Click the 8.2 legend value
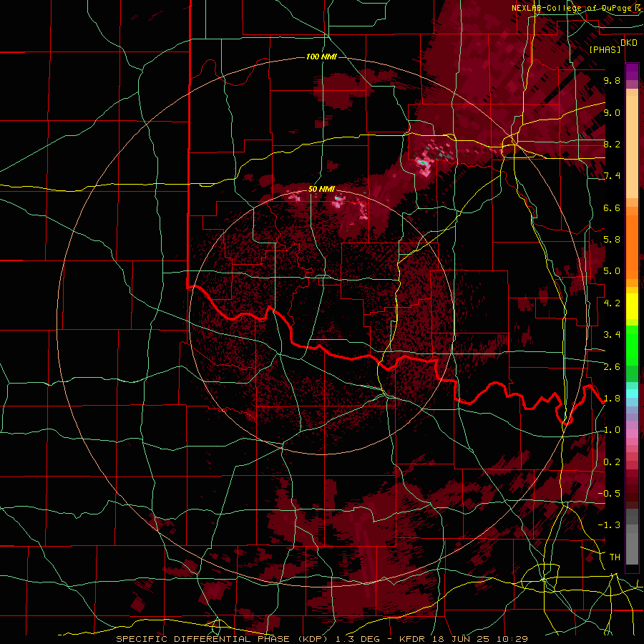 click(x=612, y=144)
